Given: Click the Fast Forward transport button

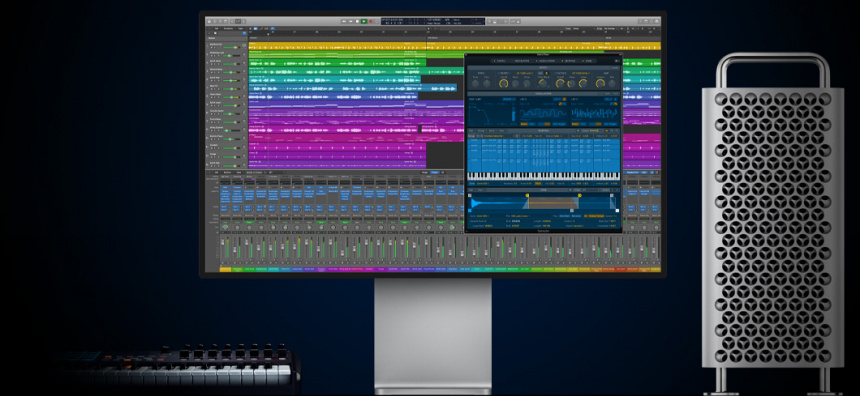Looking at the screenshot, I should (x=350, y=21).
